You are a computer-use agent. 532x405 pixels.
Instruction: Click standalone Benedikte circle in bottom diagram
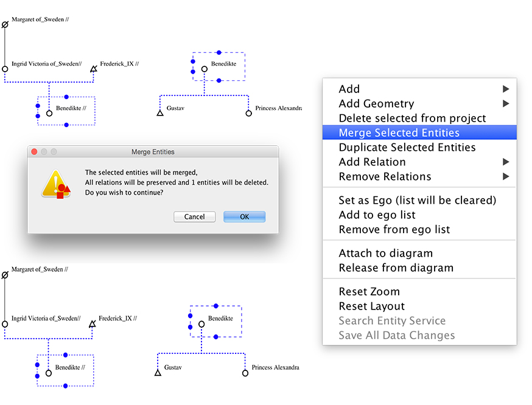point(201,324)
